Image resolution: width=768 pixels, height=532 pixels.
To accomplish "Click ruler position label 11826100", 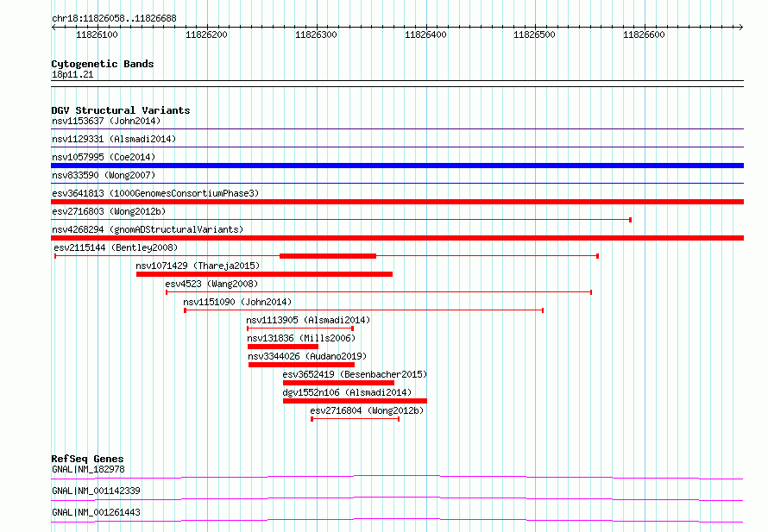I will [97, 34].
